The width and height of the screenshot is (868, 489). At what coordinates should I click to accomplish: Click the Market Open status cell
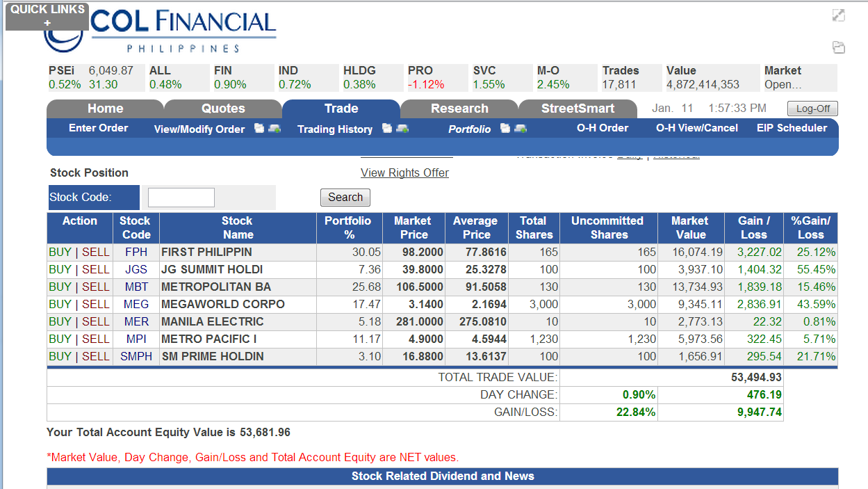tap(800, 77)
